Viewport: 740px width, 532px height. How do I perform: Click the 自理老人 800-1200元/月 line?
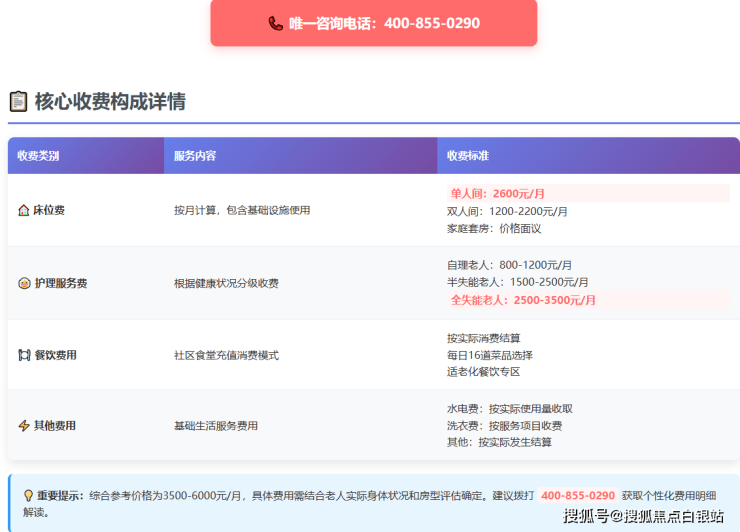click(509, 265)
